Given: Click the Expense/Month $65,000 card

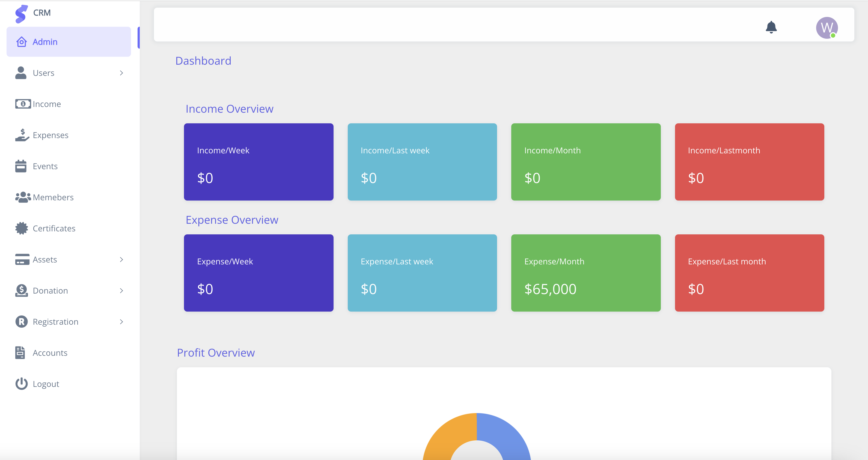Looking at the screenshot, I should tap(586, 273).
